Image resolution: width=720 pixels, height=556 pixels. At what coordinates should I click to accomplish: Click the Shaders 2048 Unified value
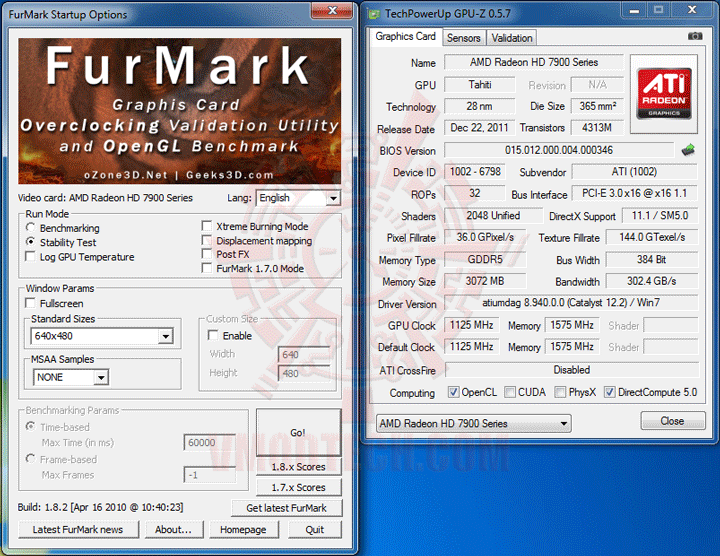pyautogui.click(x=493, y=215)
